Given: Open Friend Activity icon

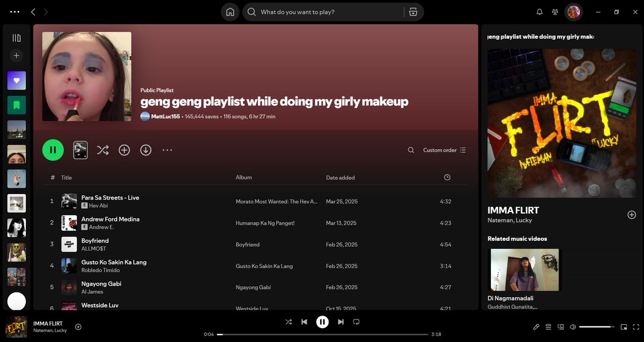Looking at the screenshot, I should 555,12.
